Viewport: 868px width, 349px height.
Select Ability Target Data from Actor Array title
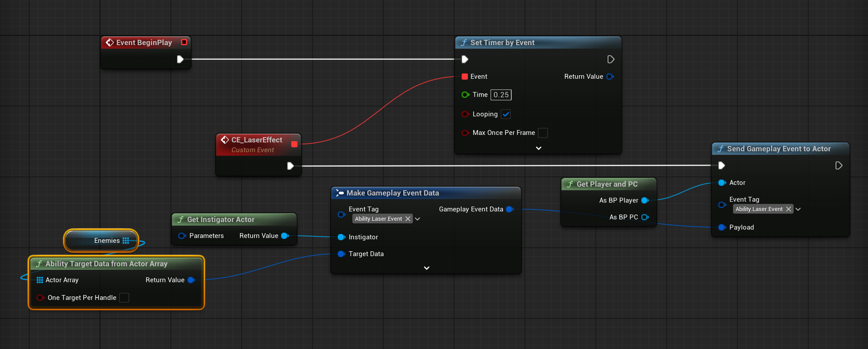coord(107,264)
